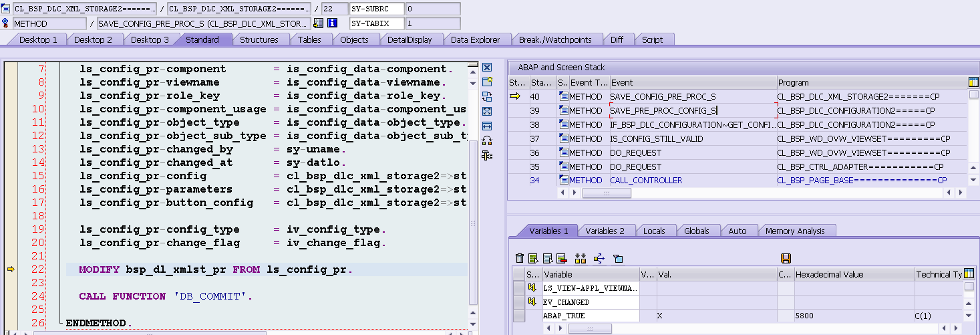This screenshot has height=335, width=980.
Task: Click the SY-TABIX variable name field
Action: coord(377,23)
